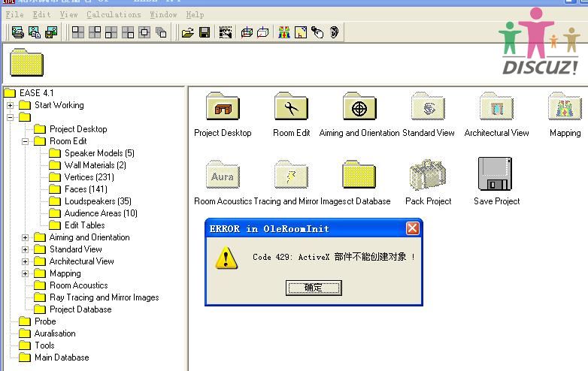
Task: Select Speaker Models (5) in tree
Action: click(x=99, y=153)
